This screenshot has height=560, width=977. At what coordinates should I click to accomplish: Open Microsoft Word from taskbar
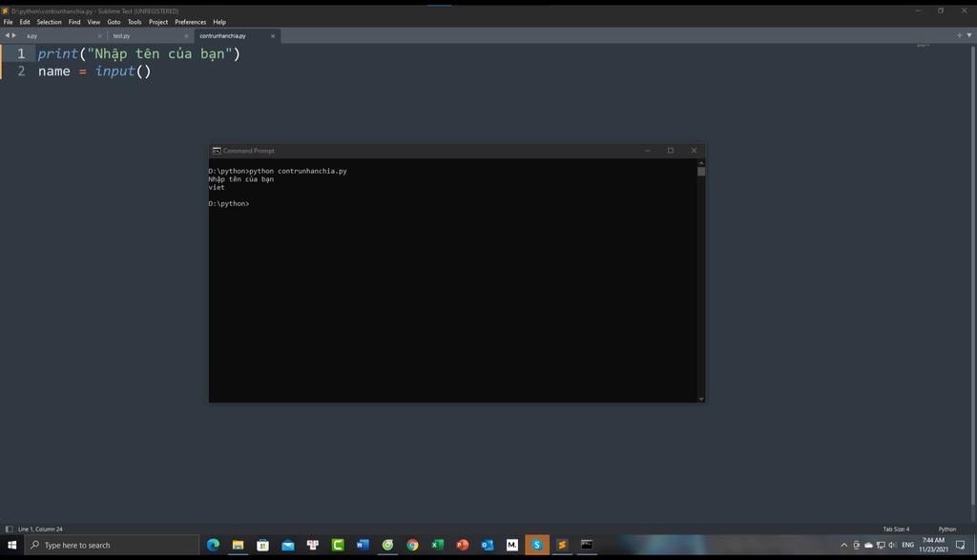363,545
